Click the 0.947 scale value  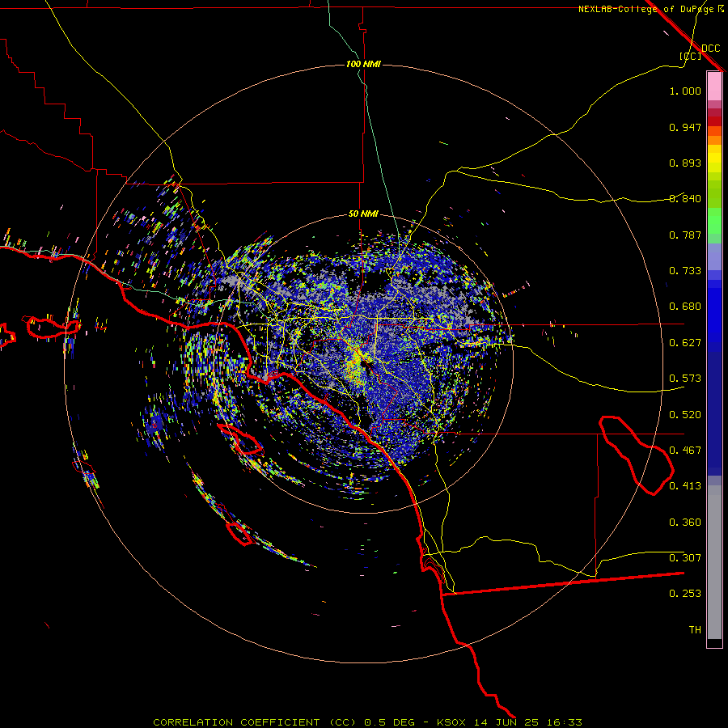(685, 127)
